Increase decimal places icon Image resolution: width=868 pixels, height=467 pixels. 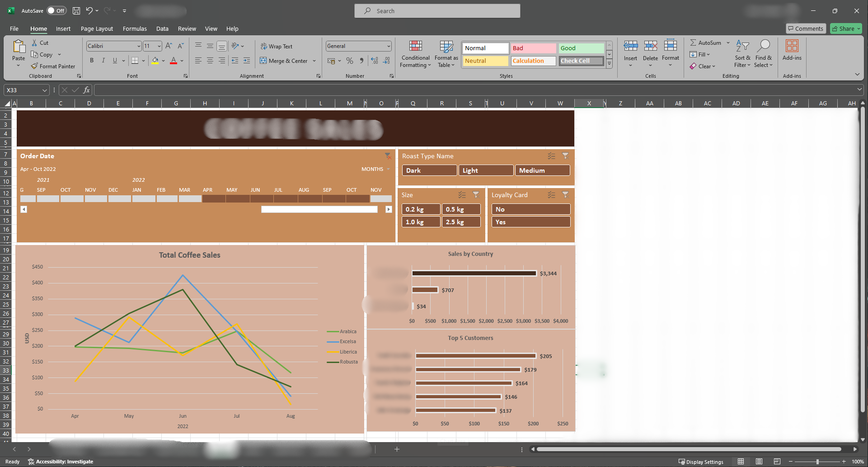[375, 61]
